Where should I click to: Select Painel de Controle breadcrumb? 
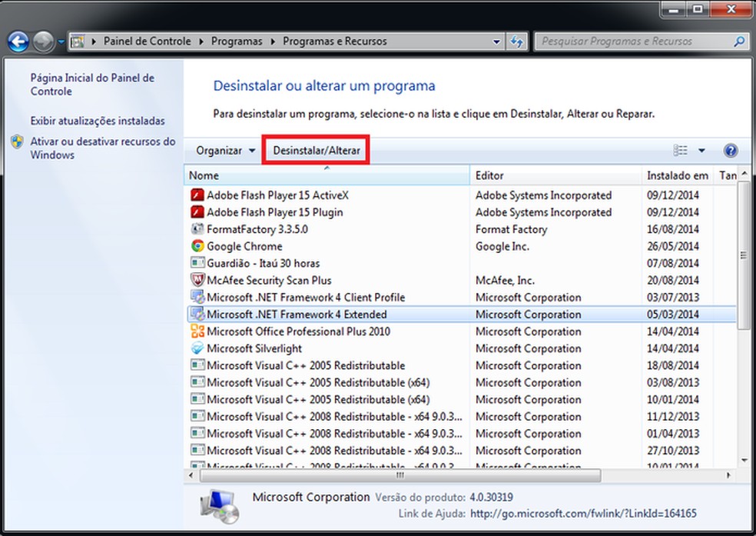(x=147, y=42)
